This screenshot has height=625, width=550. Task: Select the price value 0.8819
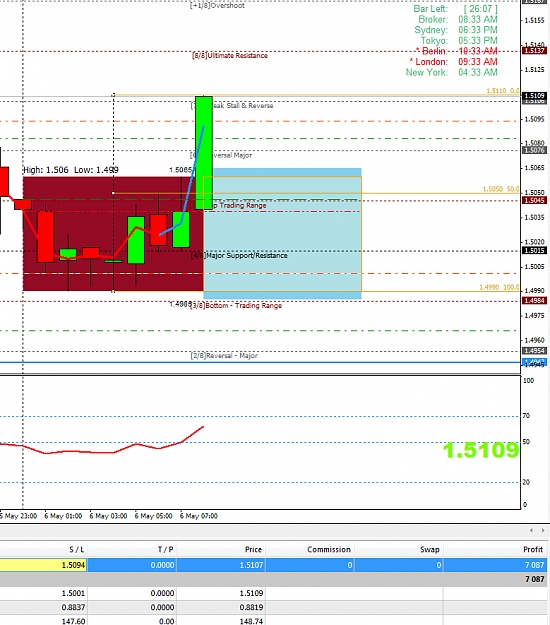pyautogui.click(x=251, y=607)
